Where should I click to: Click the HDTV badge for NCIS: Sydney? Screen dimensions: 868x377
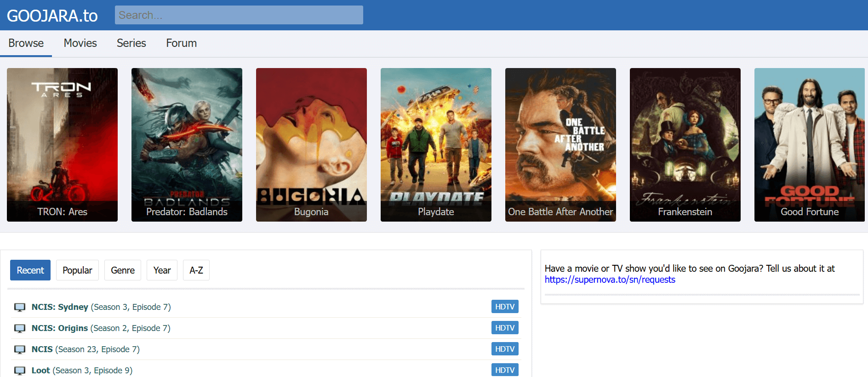[x=504, y=307]
